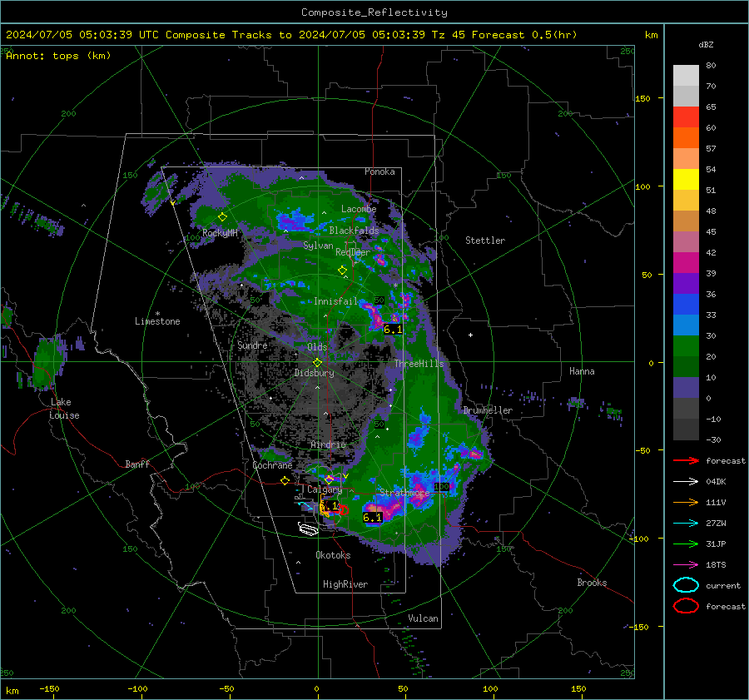
Task: Click the dBZ scale heading
Action: (x=706, y=44)
